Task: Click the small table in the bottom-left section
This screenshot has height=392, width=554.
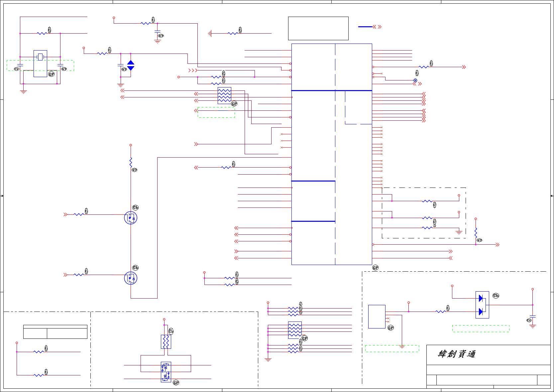Action: coord(55,331)
